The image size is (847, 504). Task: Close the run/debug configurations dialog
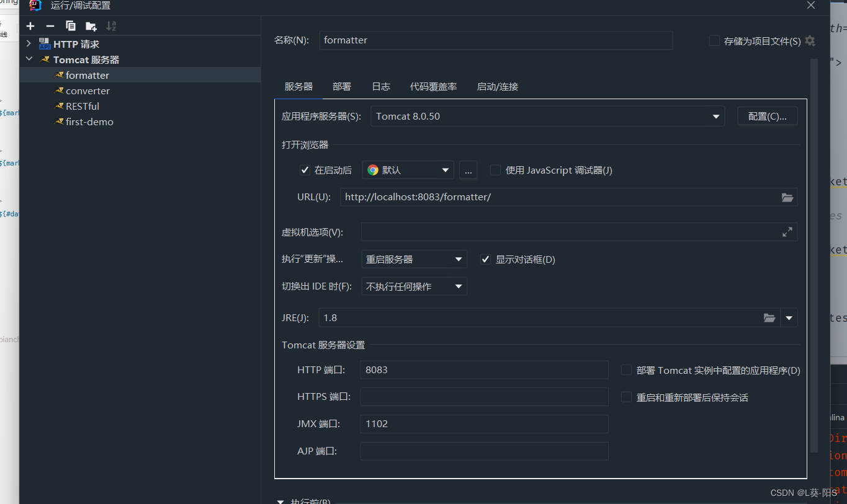pos(810,6)
